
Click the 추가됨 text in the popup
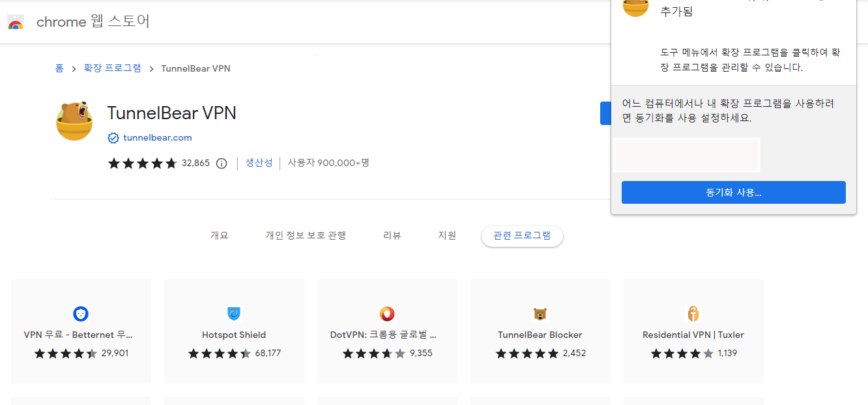pyautogui.click(x=676, y=12)
